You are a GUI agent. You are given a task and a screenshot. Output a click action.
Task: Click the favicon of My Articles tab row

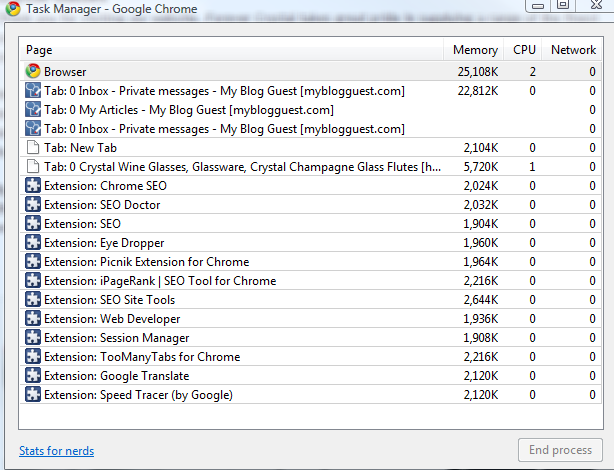coord(33,109)
